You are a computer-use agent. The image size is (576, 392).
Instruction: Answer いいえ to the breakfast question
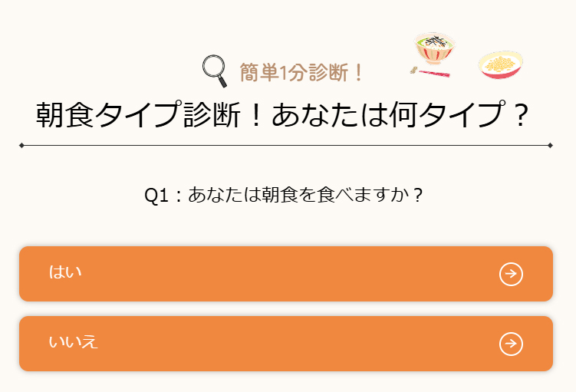[x=285, y=344]
